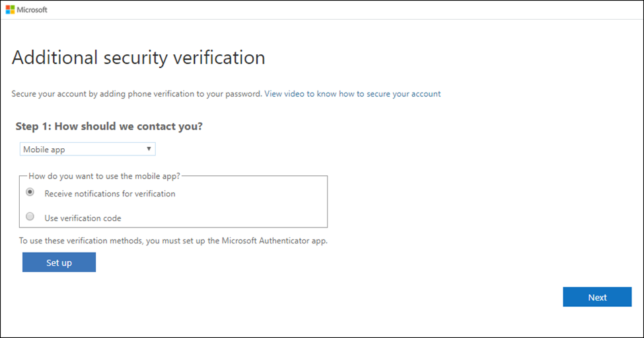The width and height of the screenshot is (644, 338).
Task: Click the 'Secure your account by adding phone verification' sentence
Action: click(137, 94)
